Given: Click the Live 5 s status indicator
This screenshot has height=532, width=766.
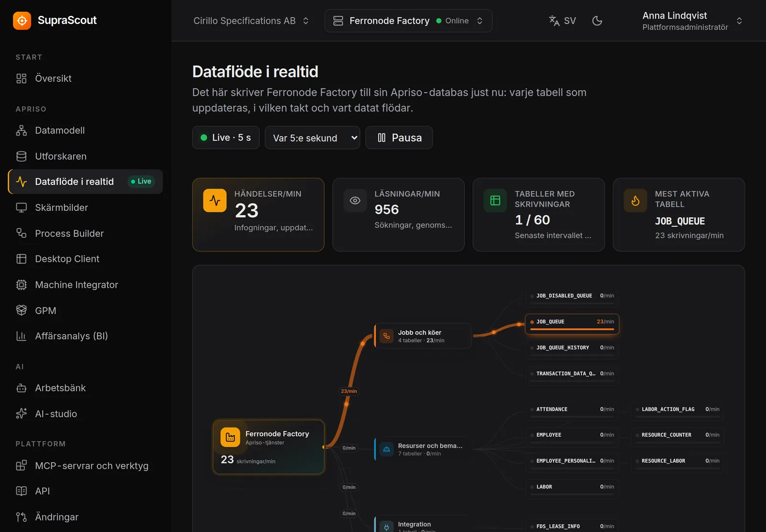Looking at the screenshot, I should click(226, 138).
